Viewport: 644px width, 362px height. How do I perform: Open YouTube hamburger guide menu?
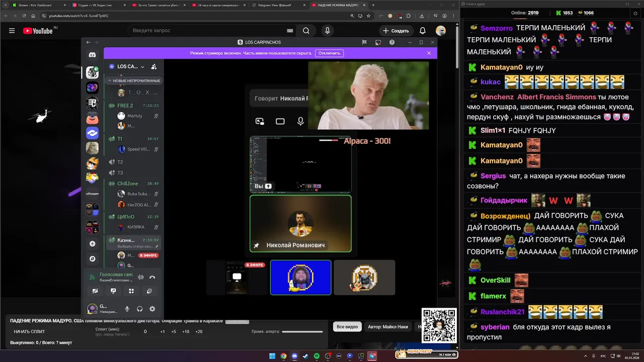pos(12,31)
